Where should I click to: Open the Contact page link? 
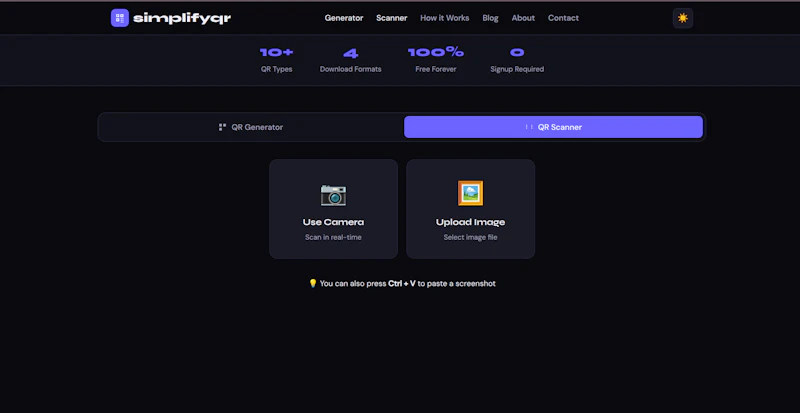[563, 18]
